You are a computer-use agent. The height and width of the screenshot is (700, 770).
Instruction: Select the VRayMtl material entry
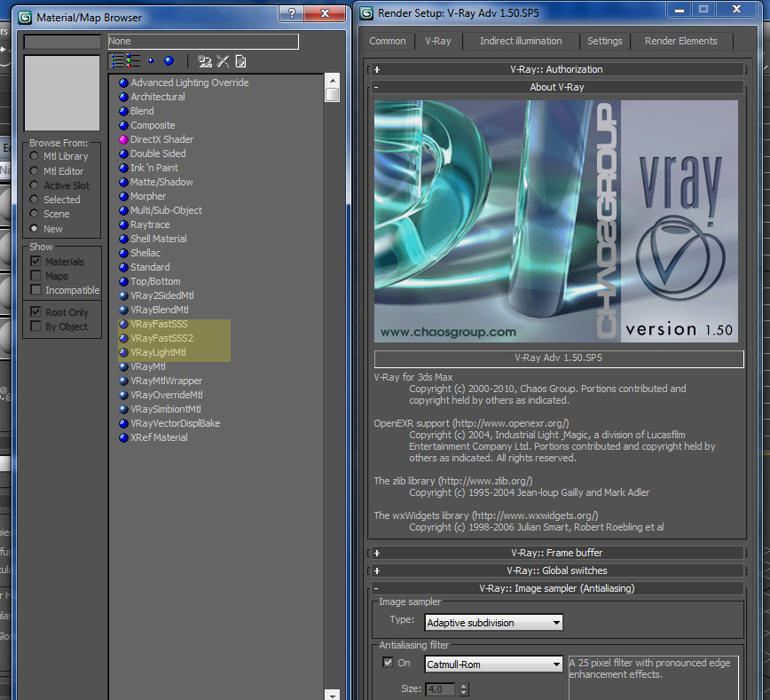pos(147,367)
